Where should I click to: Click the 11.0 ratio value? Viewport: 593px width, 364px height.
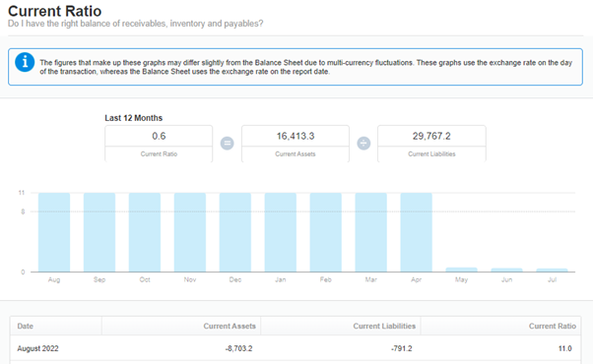point(565,348)
